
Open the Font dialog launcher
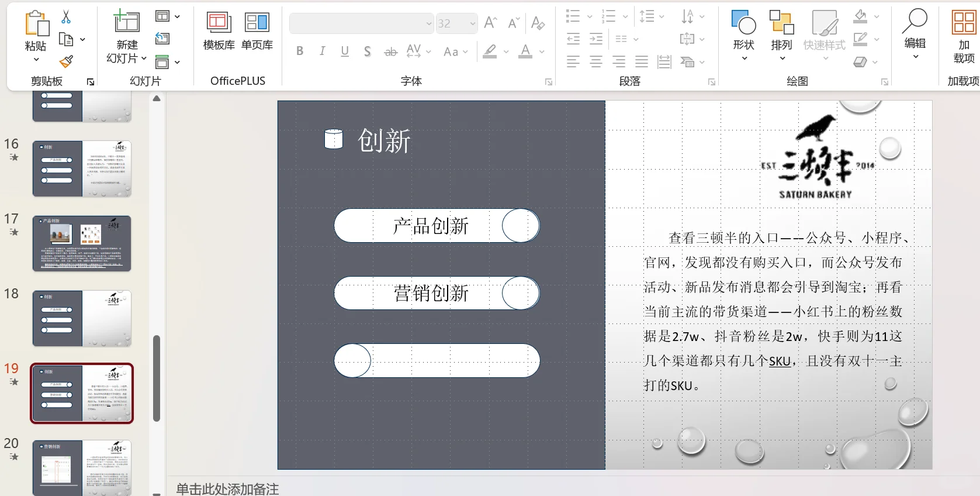click(549, 82)
